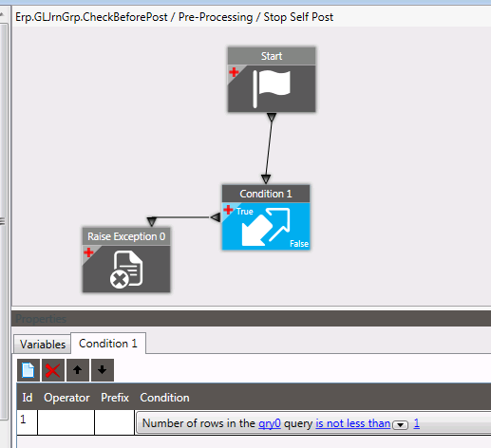Open the comparison operator dropdown arrow

[x=400, y=424]
